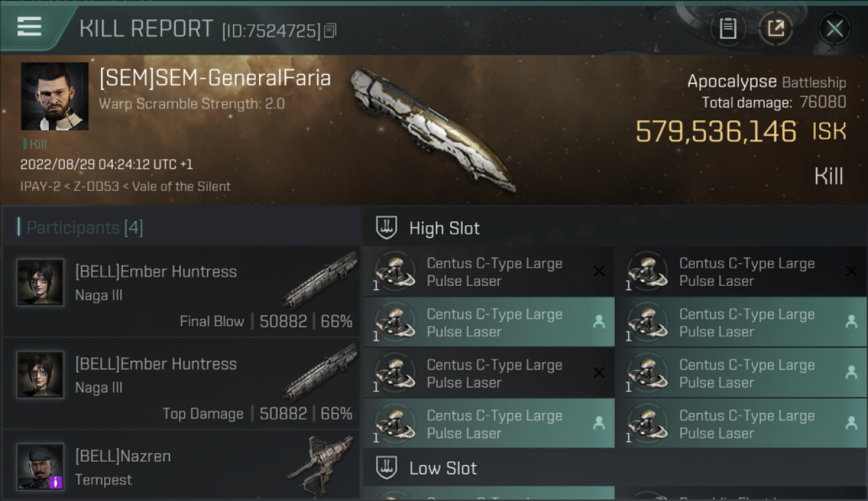Open the hamburger menu beside Kill Report

tap(29, 27)
